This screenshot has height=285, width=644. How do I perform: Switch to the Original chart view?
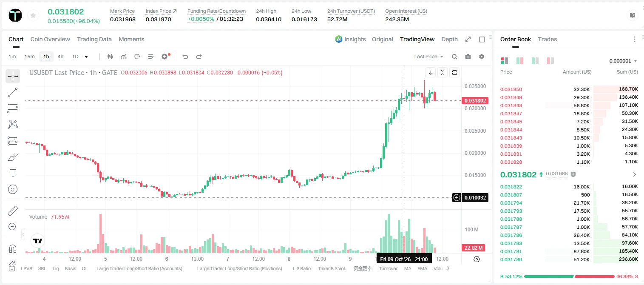(x=383, y=39)
